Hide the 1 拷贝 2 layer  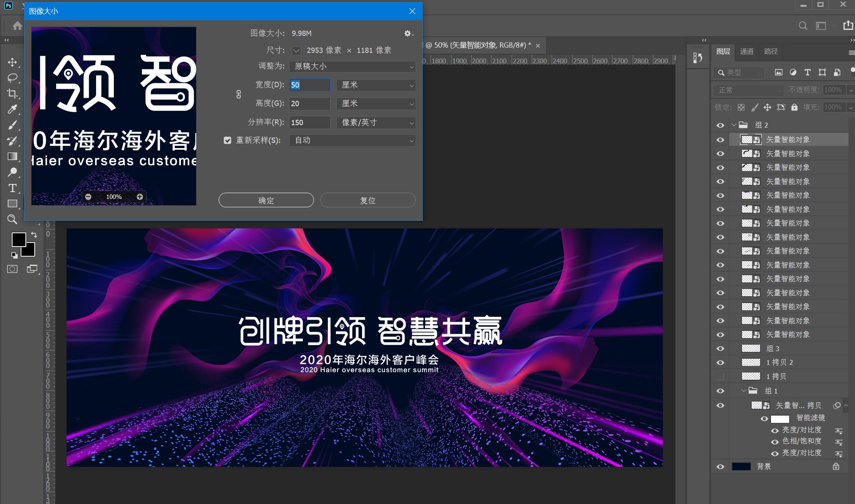pyautogui.click(x=720, y=362)
